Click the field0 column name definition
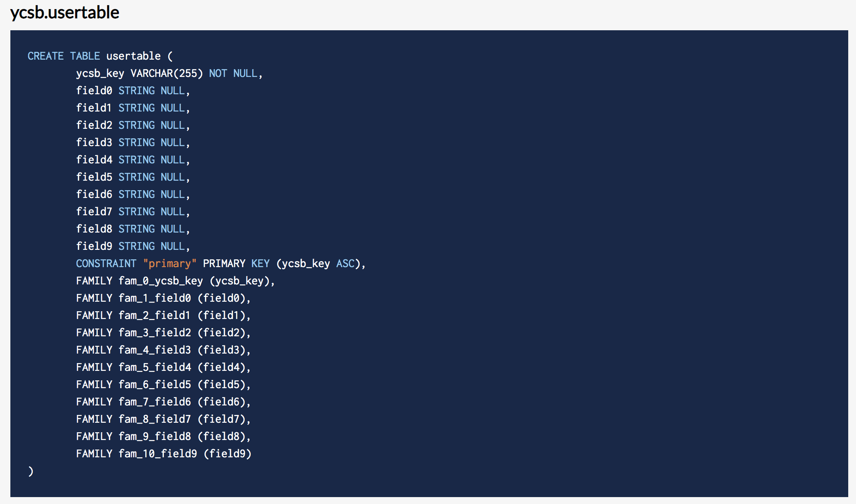Viewport: 856px width, 504px height. (94, 91)
